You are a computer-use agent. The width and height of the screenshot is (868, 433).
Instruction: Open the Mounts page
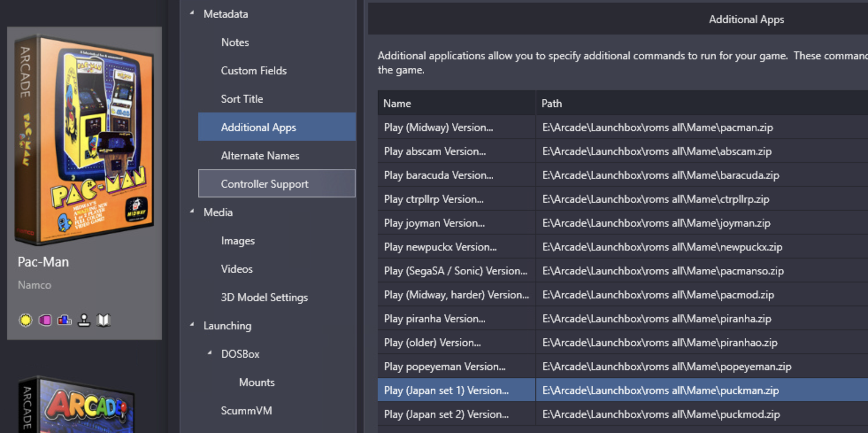(257, 383)
